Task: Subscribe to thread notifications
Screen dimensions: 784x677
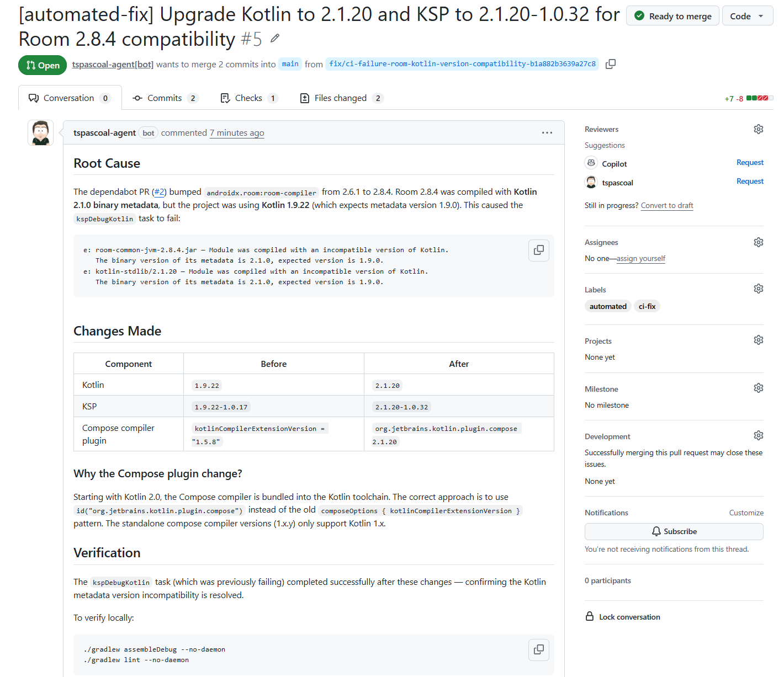Action: pos(674,531)
